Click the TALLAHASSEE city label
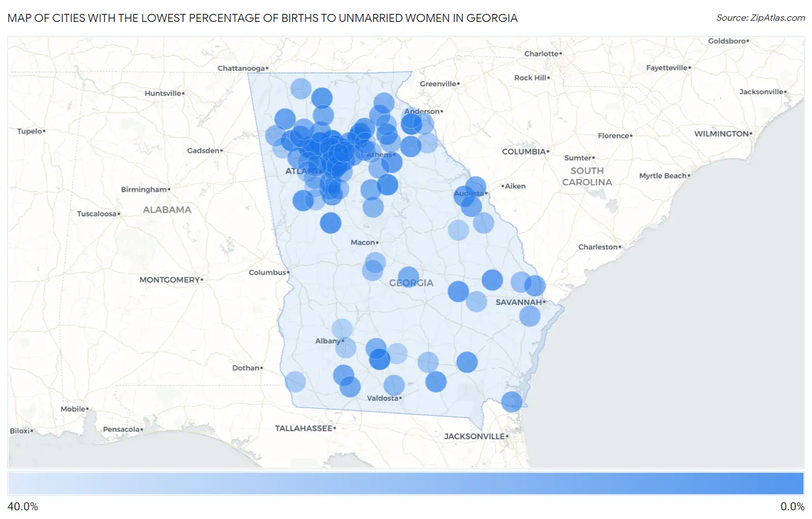Viewport: 812px width, 519px height. 304,428
